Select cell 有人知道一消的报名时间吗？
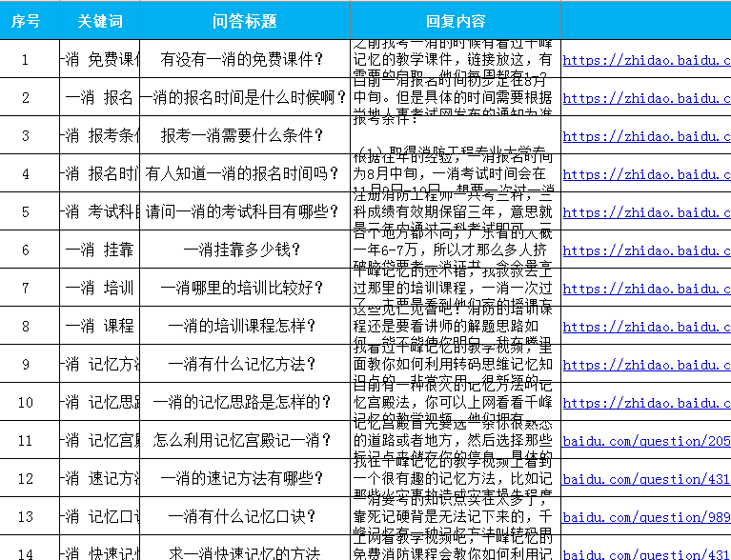 pyautogui.click(x=245, y=173)
